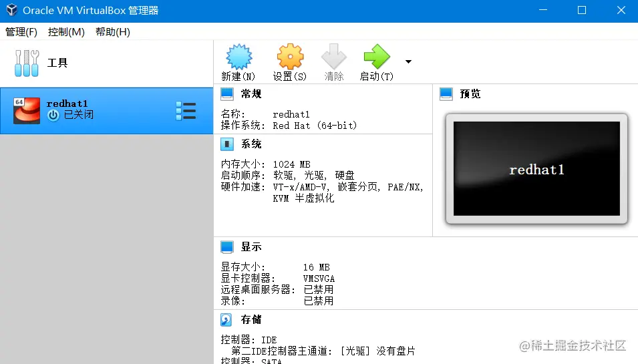Click the KVM 半虚拟化 text
This screenshot has height=364, width=638.
click(303, 198)
